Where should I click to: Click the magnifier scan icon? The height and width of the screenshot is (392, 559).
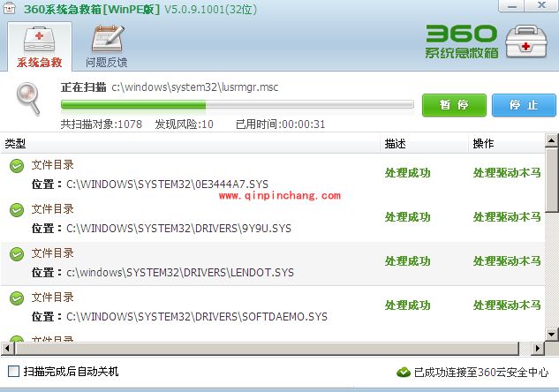[x=28, y=98]
